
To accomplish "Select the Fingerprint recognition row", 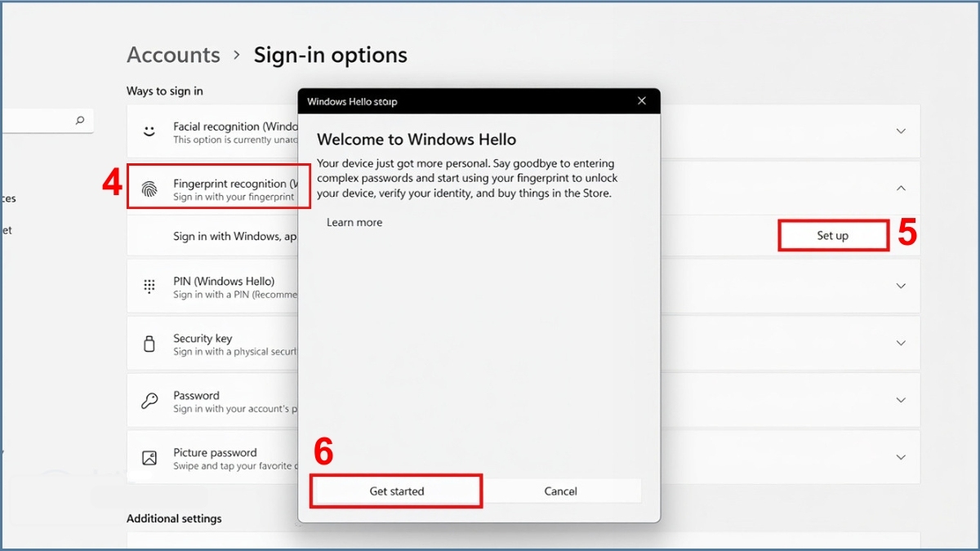I will point(523,189).
